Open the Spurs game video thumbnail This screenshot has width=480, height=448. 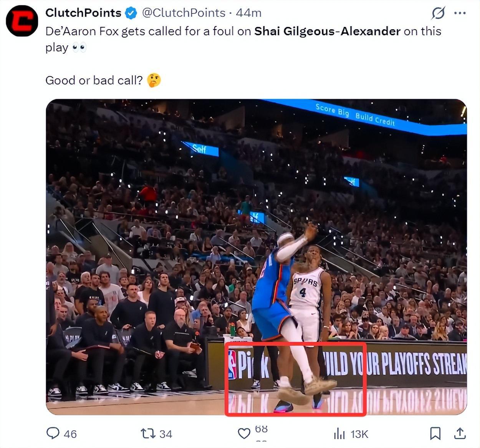[x=257, y=257]
